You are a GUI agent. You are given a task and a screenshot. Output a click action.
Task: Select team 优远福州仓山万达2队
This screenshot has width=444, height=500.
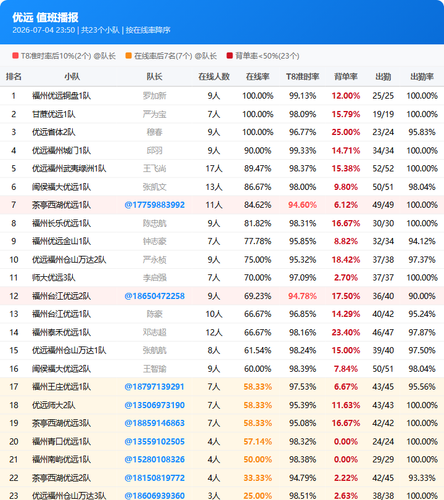coord(69,260)
